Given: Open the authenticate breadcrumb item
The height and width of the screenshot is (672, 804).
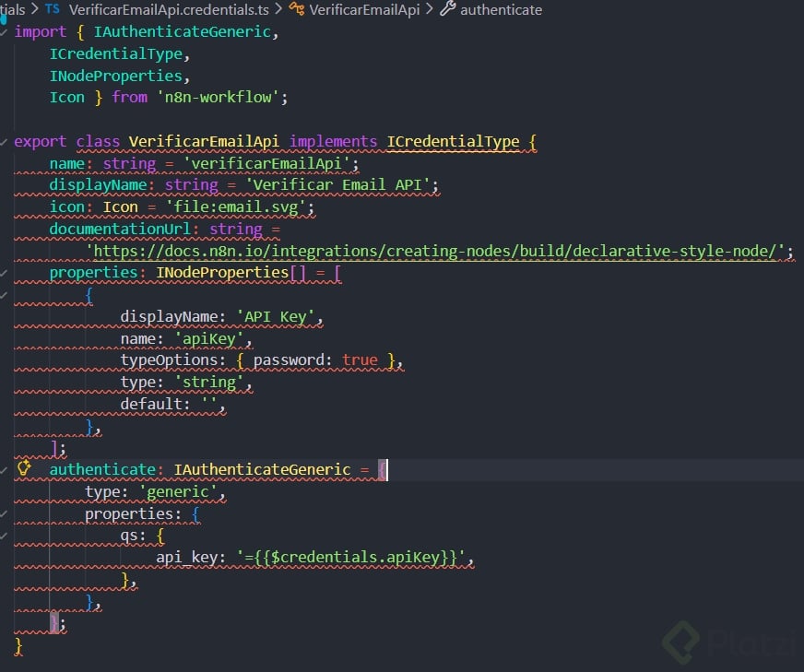Looking at the screenshot, I should [x=501, y=10].
